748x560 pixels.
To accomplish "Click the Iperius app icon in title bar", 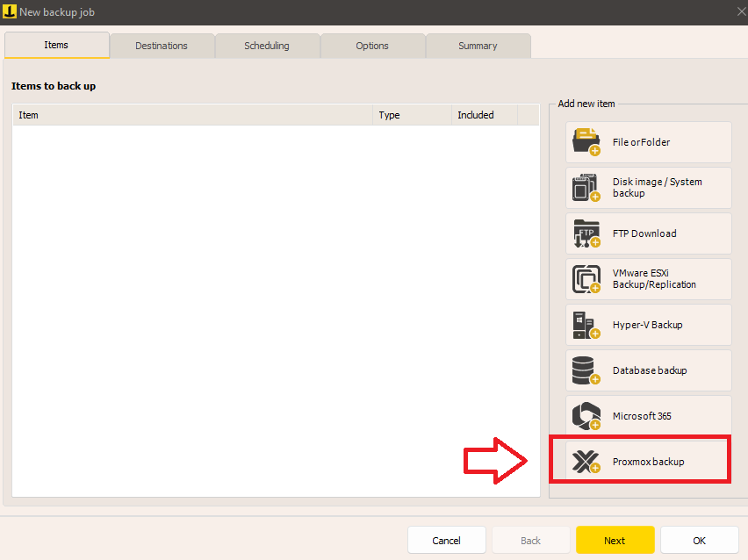I will click(x=10, y=12).
